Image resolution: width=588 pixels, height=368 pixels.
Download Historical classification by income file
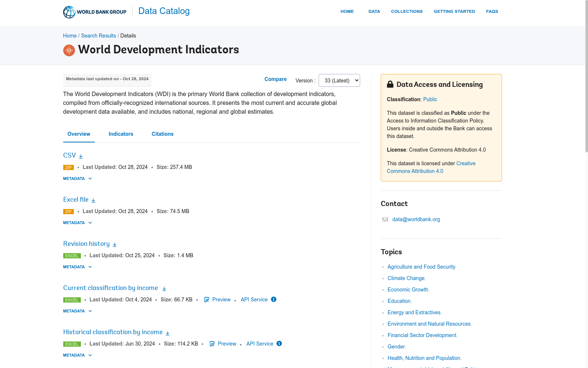coord(168,332)
